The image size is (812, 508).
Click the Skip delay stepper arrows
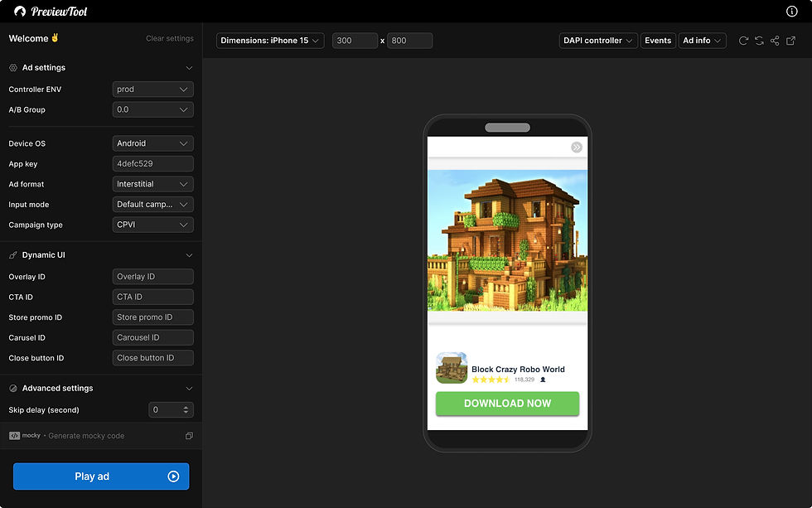click(186, 410)
